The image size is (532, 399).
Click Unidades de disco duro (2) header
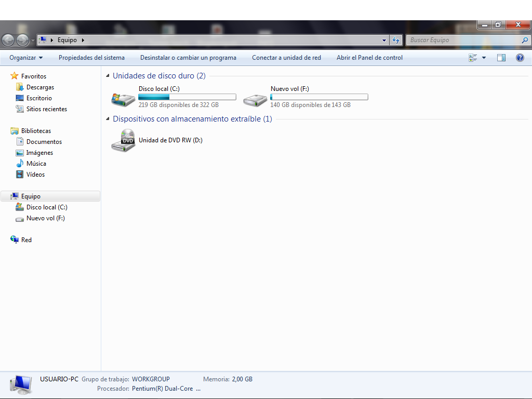[159, 76]
